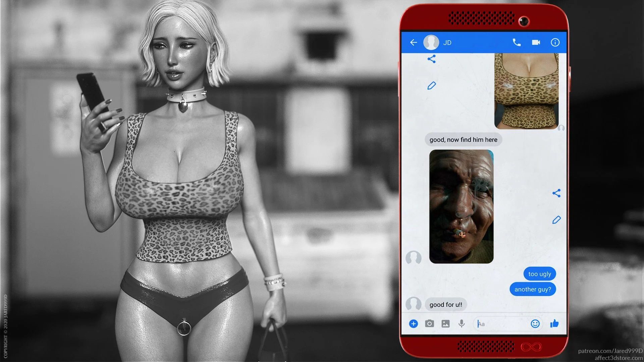Viewport: 644px width, 362px height.
Task: Send a thumbs-up like
Action: tap(554, 324)
